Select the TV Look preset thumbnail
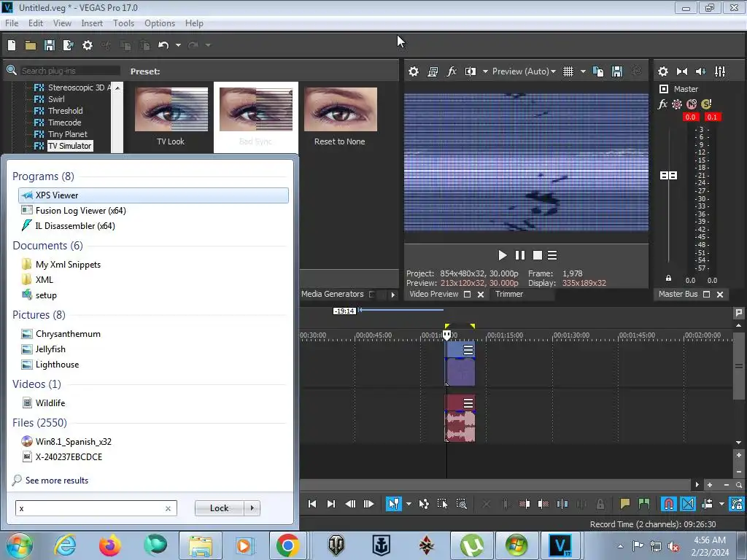The image size is (747, 560). (171, 109)
